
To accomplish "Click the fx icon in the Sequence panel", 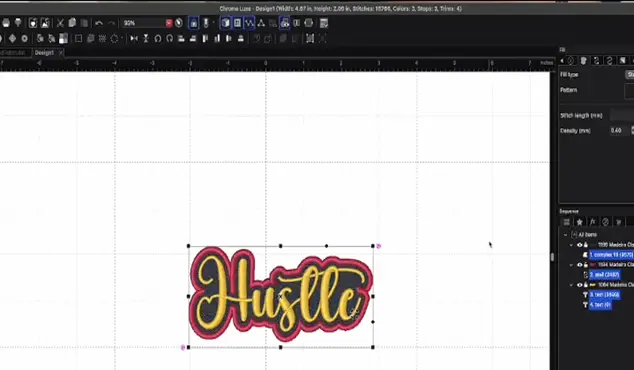I will 592,222.
